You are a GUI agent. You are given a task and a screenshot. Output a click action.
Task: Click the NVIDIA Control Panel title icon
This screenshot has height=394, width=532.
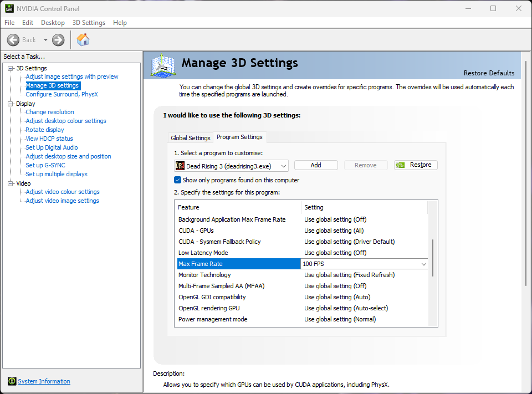(9, 8)
